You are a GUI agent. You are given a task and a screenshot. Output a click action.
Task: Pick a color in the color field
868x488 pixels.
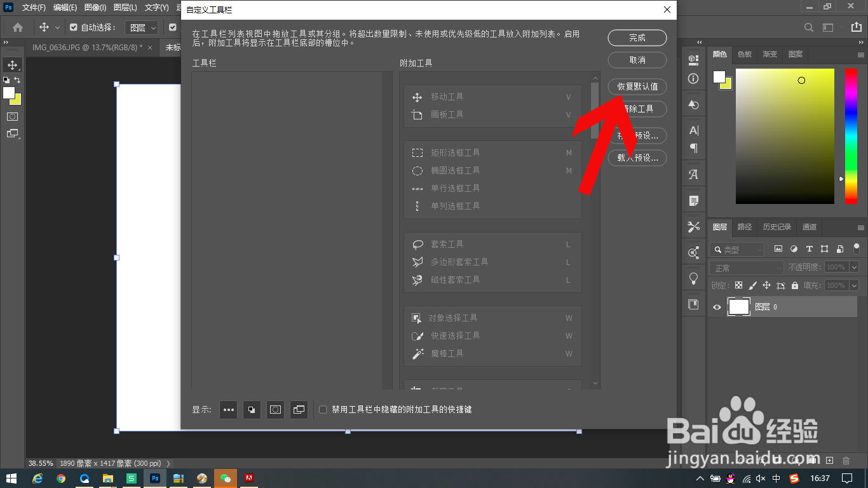(x=785, y=136)
